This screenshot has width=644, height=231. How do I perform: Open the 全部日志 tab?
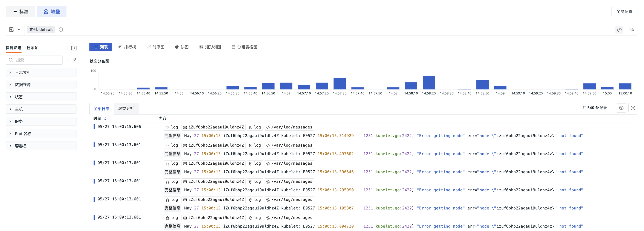101,109
